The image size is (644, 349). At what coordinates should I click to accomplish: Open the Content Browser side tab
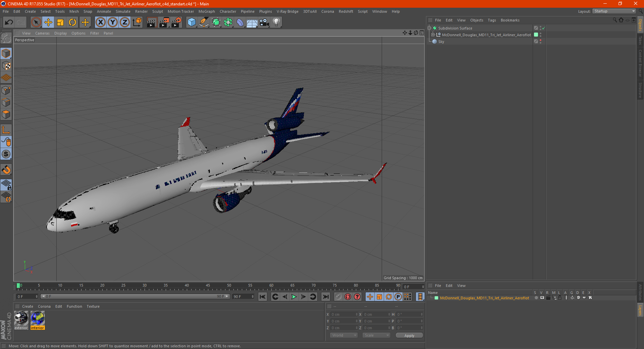[x=640, y=63]
